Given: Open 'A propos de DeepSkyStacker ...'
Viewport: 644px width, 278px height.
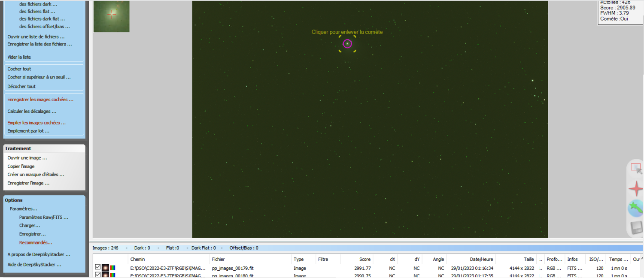Looking at the screenshot, I should pyautogui.click(x=39, y=254).
